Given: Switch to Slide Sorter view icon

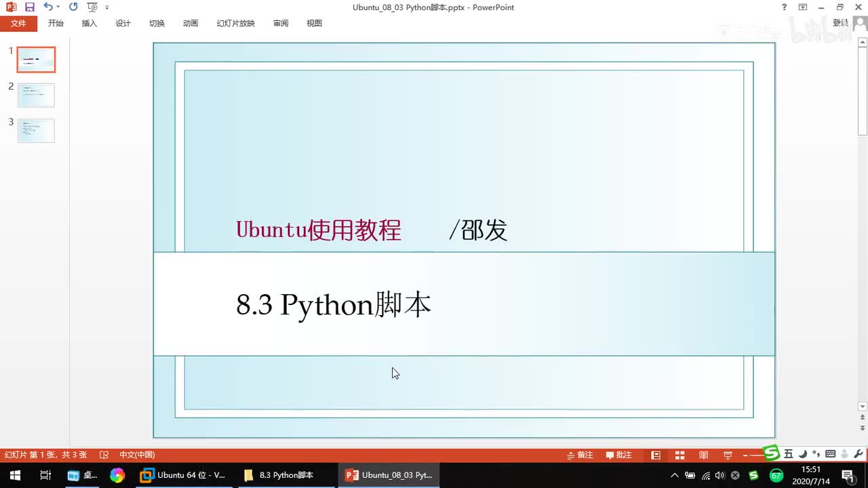Looking at the screenshot, I should pos(679,455).
